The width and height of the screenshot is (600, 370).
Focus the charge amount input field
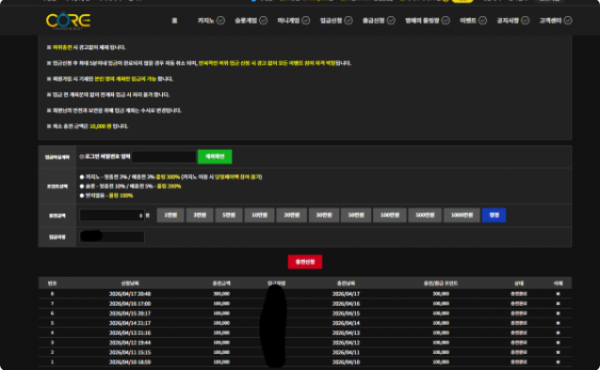112,215
